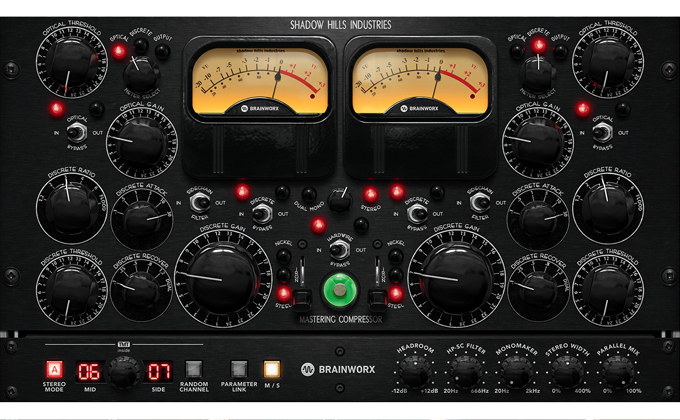The width and height of the screenshot is (680, 420).
Task: Flip the Hardwire Bypass switch
Action: click(x=340, y=250)
